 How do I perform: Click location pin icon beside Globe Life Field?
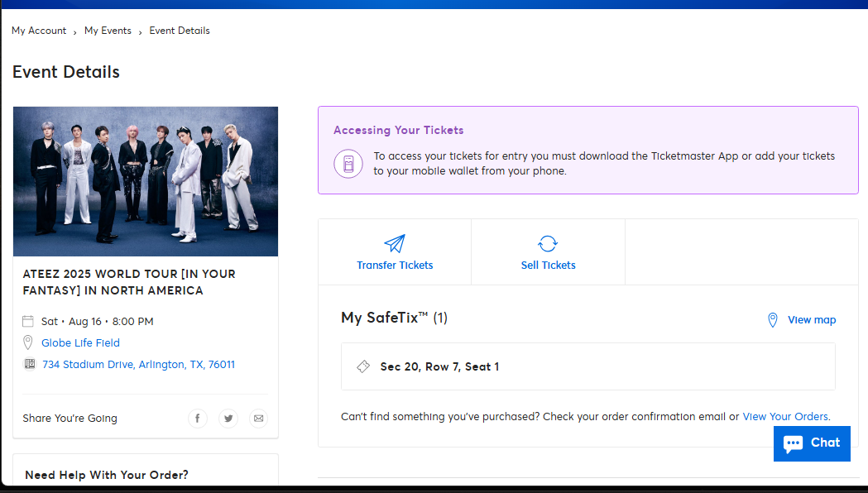tap(27, 342)
